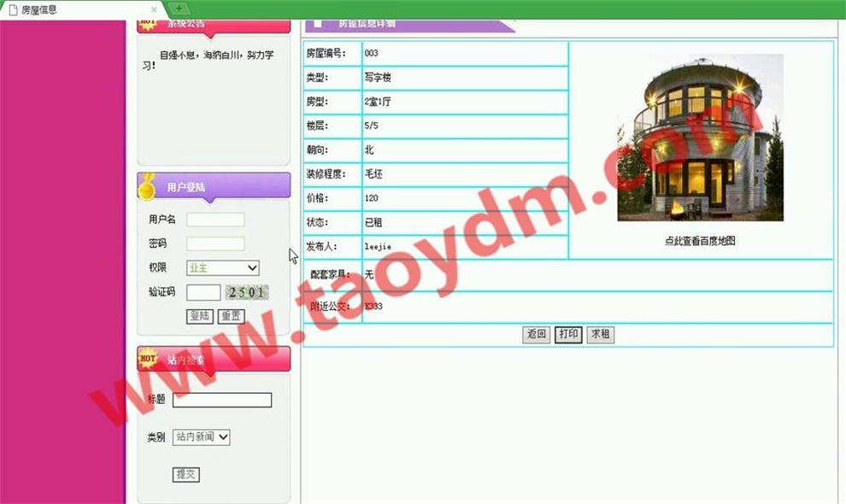The image size is (846, 504).
Task: Click the 楼层 value 5/5
Action: coord(371,126)
